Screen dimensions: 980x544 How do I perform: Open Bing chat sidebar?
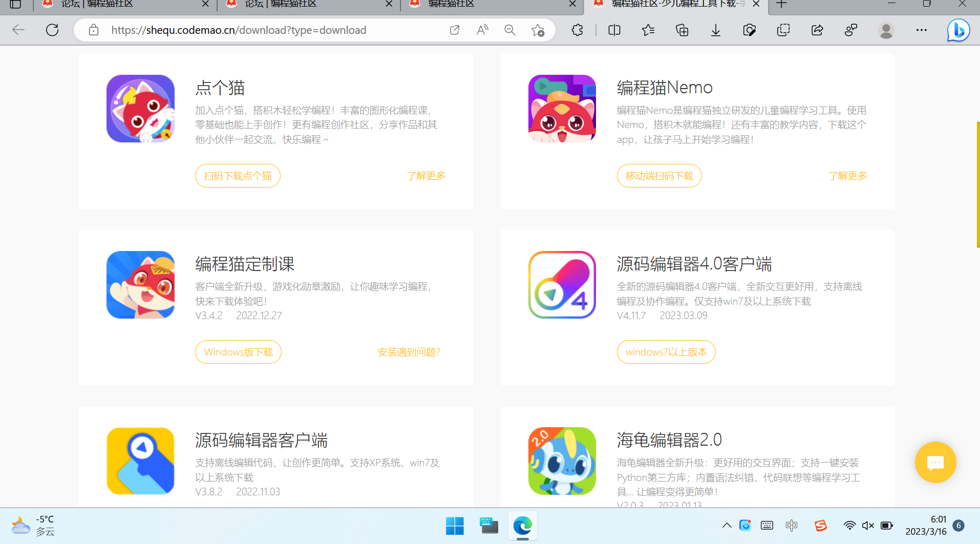(x=958, y=31)
